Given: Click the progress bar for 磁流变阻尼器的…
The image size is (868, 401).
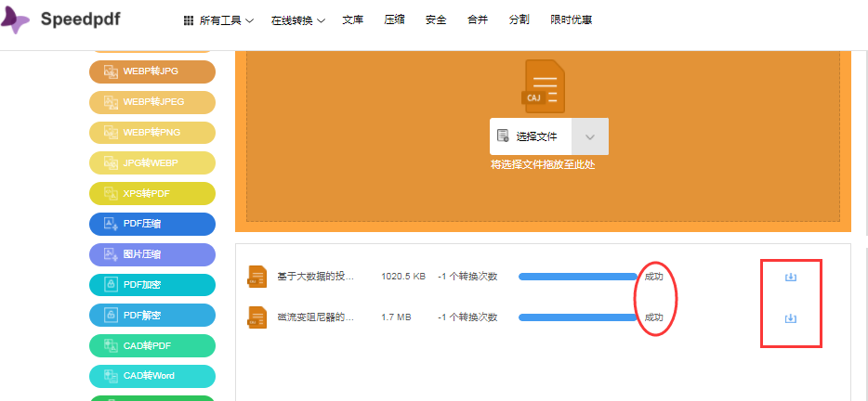Looking at the screenshot, I should coord(578,317).
